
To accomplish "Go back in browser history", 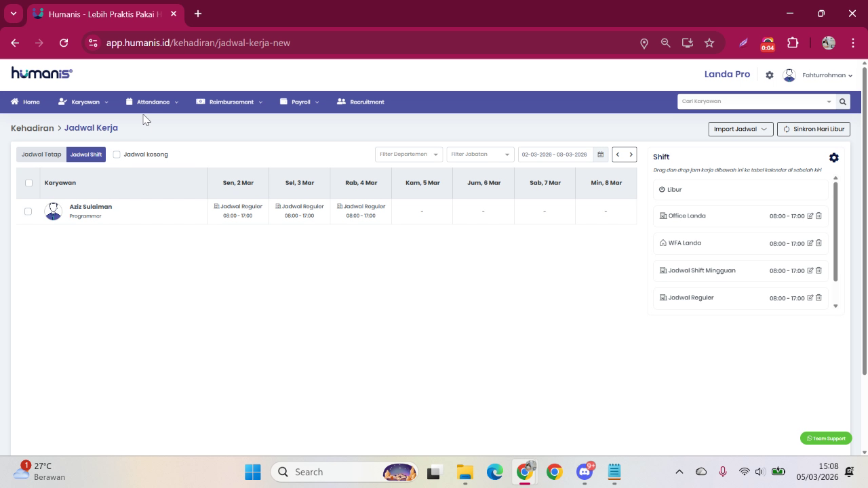I will point(15,43).
